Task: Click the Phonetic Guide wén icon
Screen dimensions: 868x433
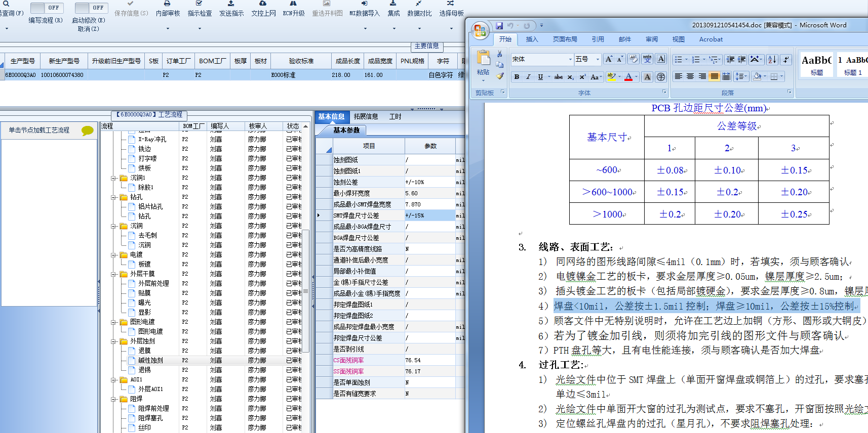Action: point(647,59)
